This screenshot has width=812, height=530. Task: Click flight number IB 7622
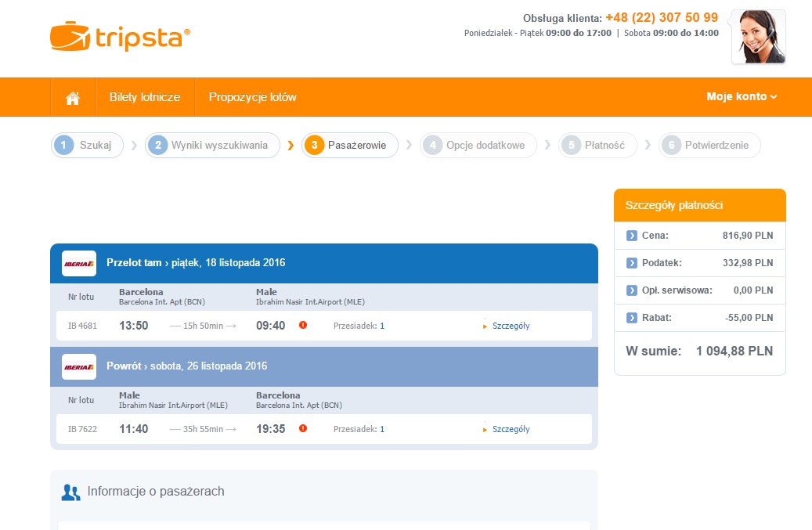tap(82, 429)
